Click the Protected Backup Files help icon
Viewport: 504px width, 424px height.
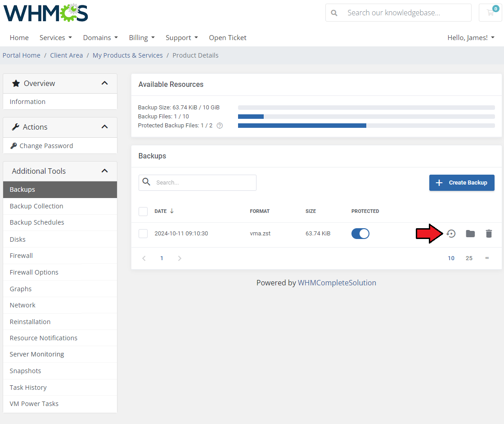click(x=220, y=126)
